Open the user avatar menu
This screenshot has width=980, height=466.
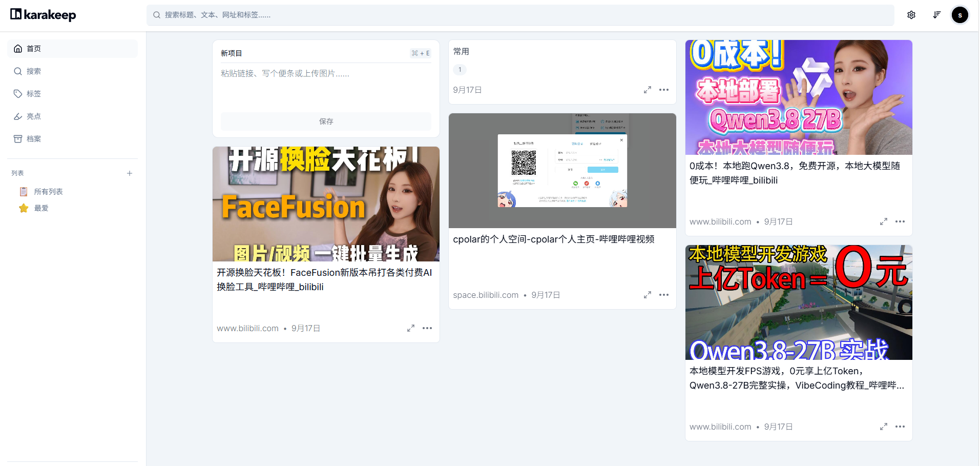pos(960,15)
